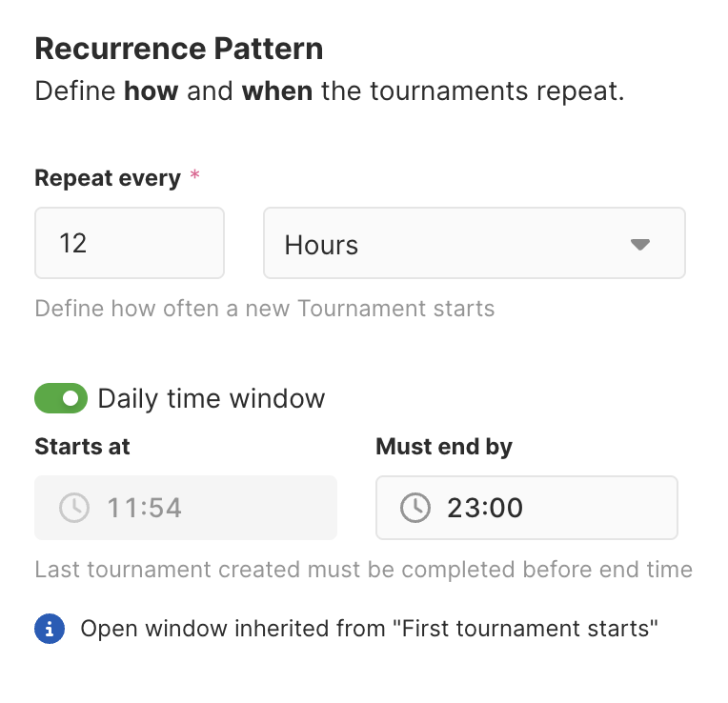Click into the Repeat every number field

coord(129,244)
